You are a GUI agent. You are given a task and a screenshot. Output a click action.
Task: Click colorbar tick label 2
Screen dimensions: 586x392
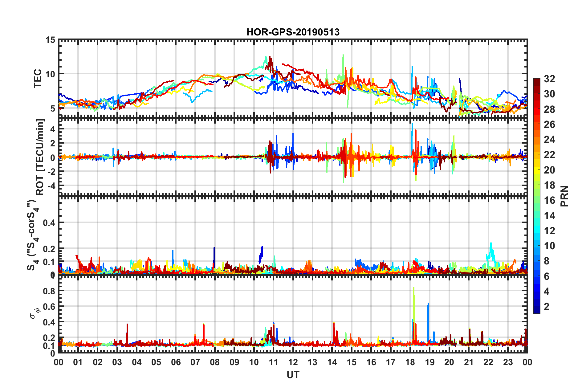547,306
